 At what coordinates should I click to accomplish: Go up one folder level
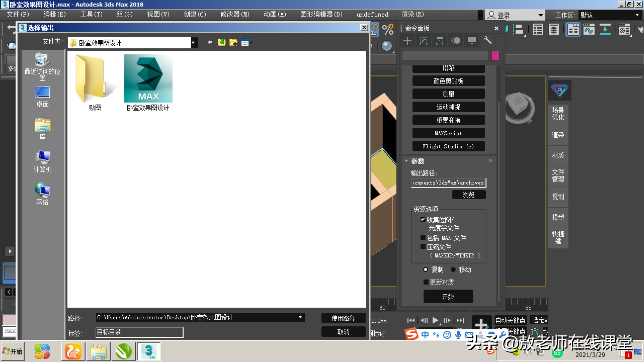pos(222,42)
